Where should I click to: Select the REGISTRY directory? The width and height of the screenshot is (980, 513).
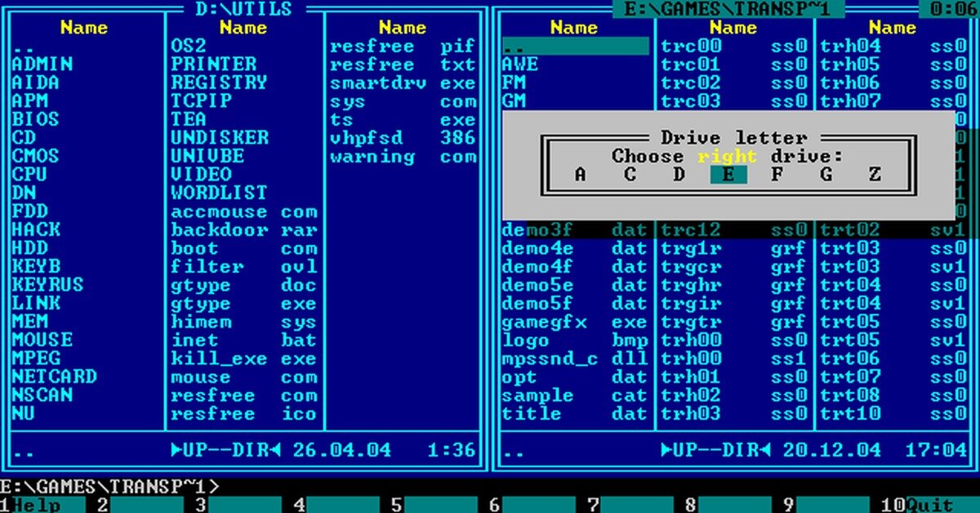pyautogui.click(x=244, y=83)
